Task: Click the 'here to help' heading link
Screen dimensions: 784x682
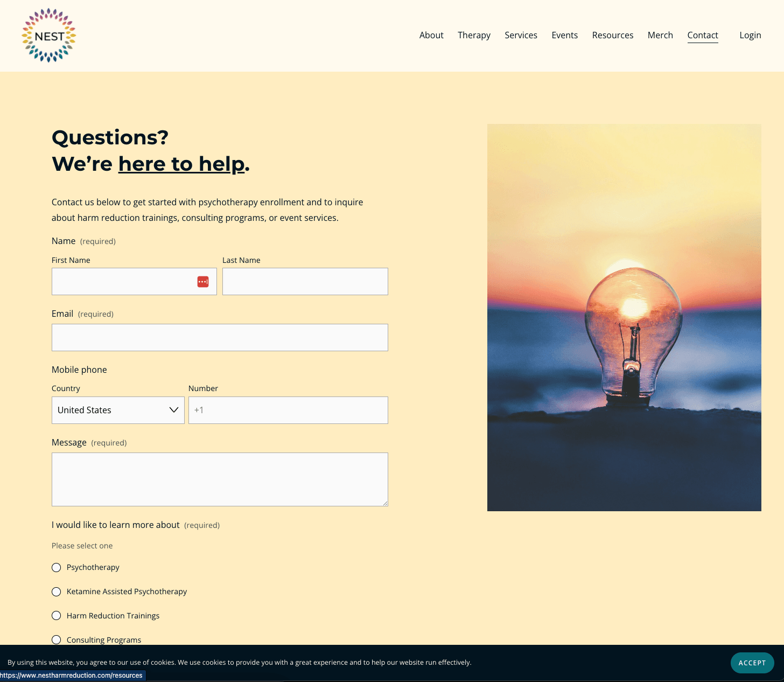Action: point(181,164)
